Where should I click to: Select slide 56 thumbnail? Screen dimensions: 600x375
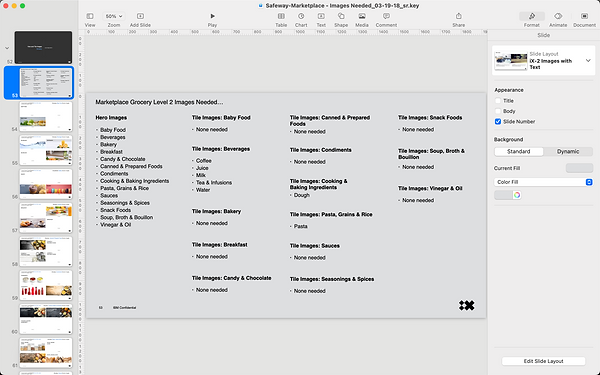click(x=45, y=184)
